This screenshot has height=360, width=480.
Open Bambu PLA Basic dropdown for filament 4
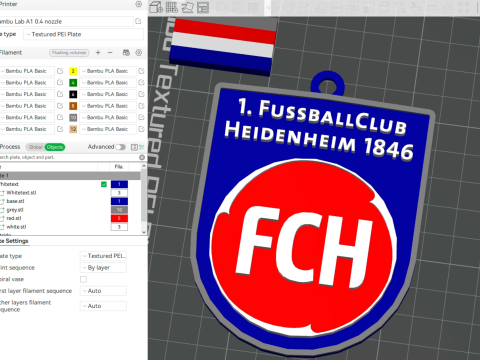(108, 83)
